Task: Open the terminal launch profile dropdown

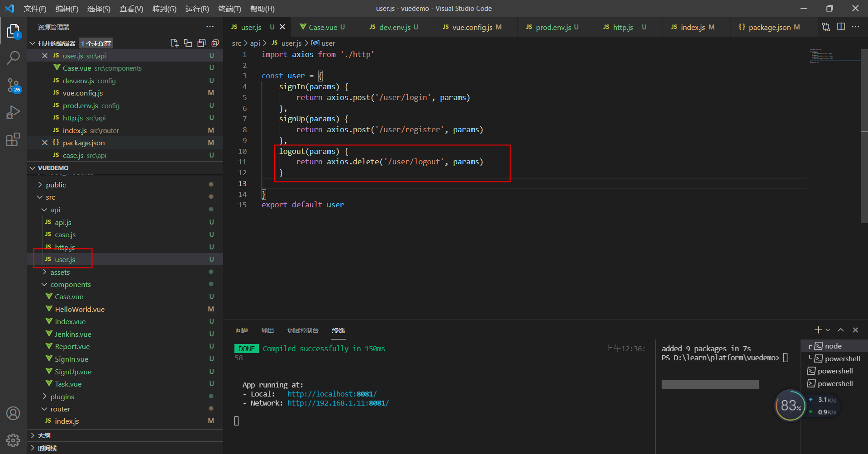Action: click(x=828, y=330)
